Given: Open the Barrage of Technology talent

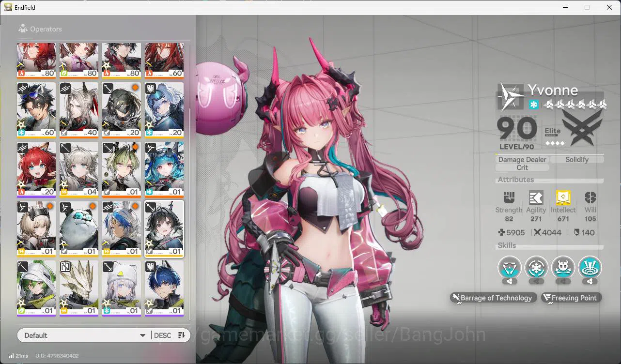Looking at the screenshot, I should click(x=494, y=298).
